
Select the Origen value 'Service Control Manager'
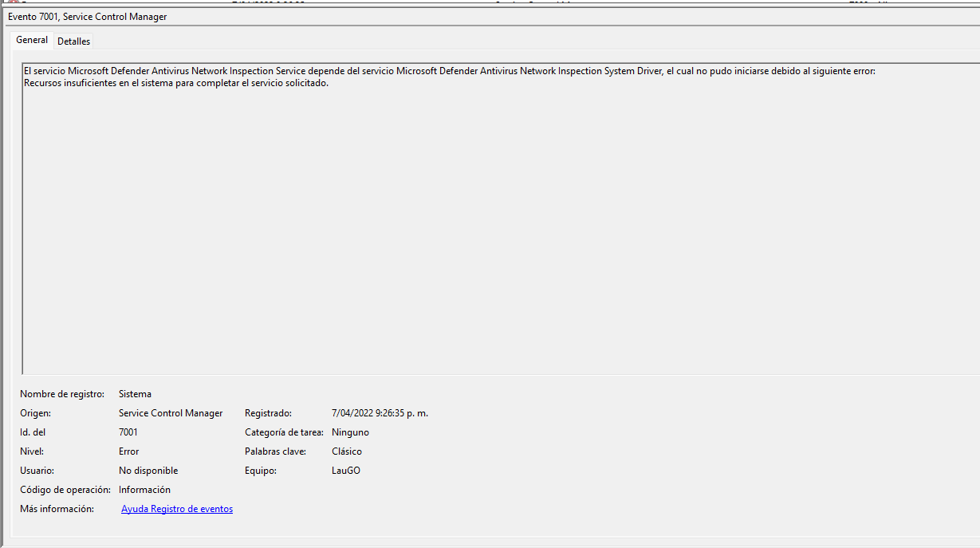coord(171,413)
